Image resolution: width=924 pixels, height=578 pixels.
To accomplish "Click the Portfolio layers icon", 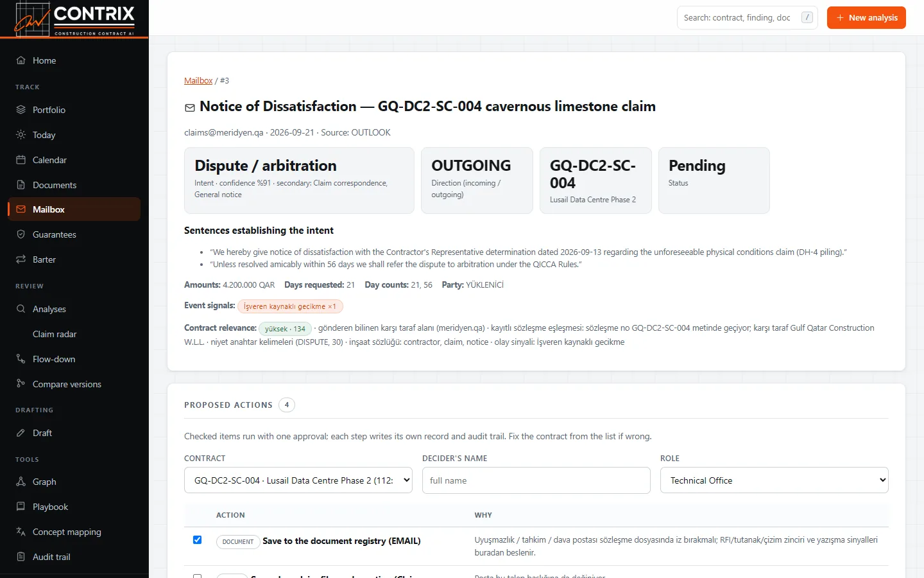I will (21, 110).
